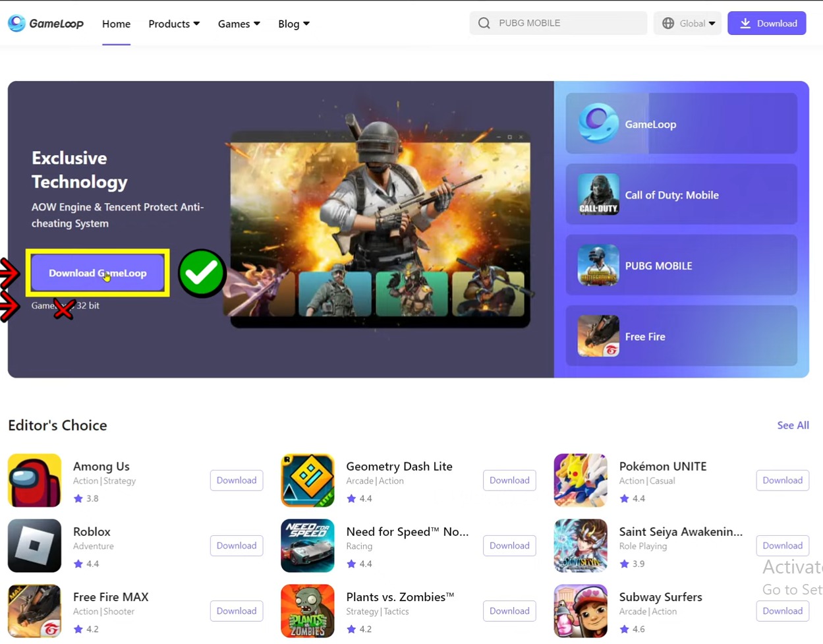The image size is (823, 644).
Task: Download Need for Speed No Limits
Action: (509, 546)
